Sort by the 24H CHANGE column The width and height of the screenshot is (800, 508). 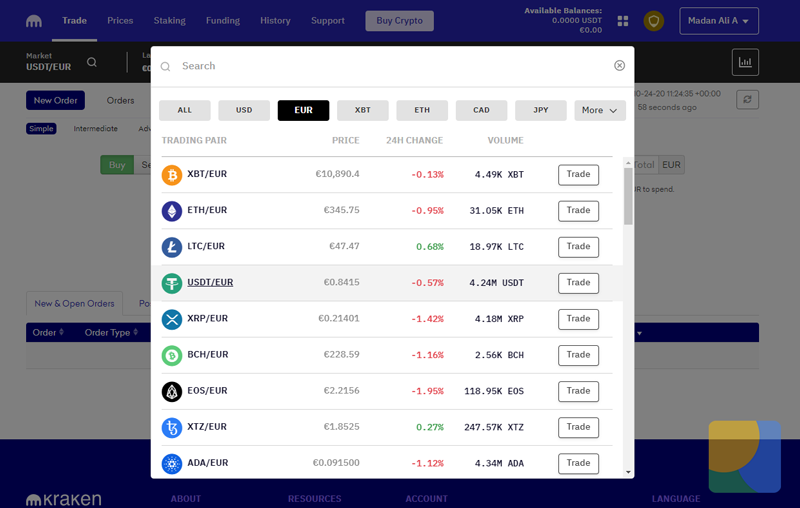pyautogui.click(x=414, y=140)
